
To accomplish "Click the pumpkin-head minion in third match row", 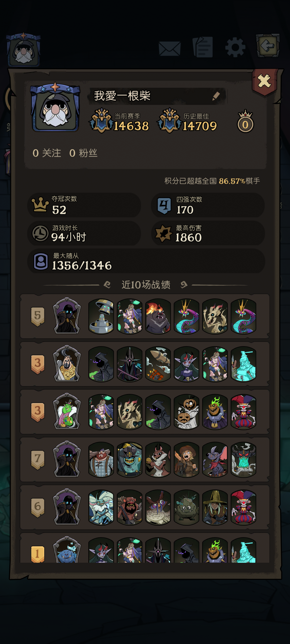I will (187, 412).
